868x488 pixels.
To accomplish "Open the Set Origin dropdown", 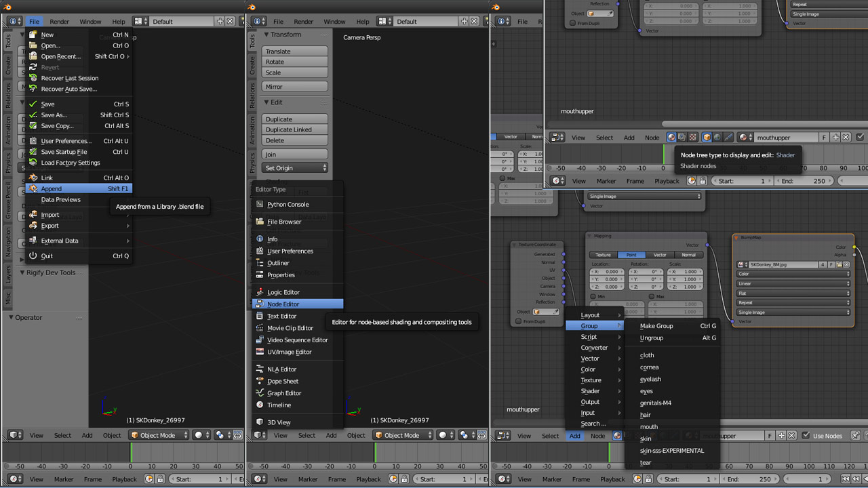I will (x=295, y=167).
